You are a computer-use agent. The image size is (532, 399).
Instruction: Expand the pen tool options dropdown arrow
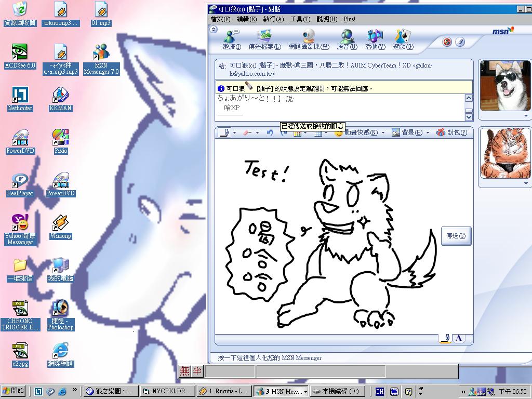tap(234, 133)
